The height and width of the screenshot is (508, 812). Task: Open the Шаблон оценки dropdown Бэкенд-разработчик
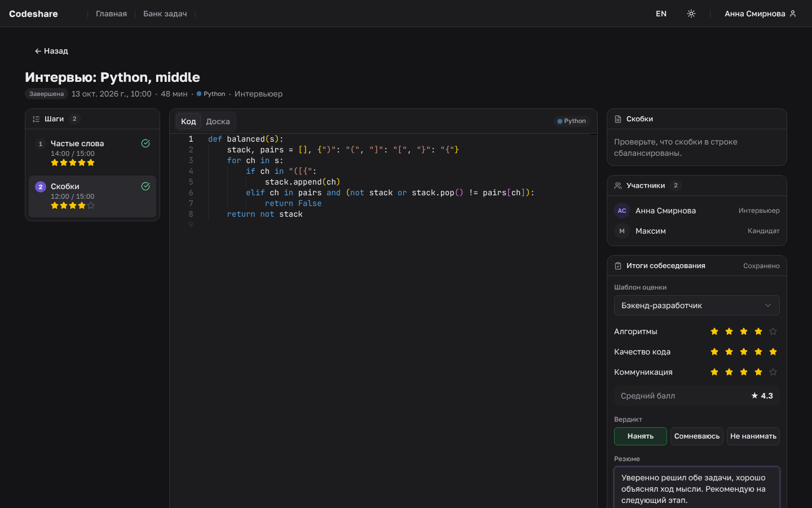pos(697,305)
